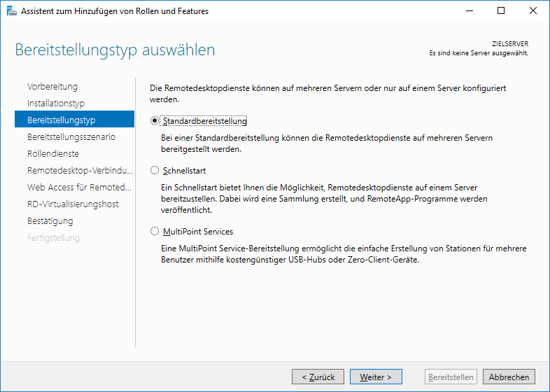Select Bereitstellungstyp in the sidebar
Image resolution: width=550 pixels, height=392 pixels.
click(74, 119)
